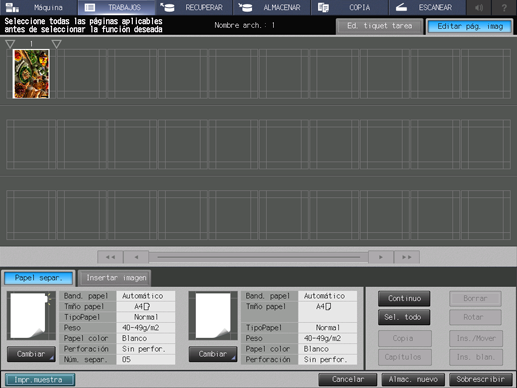Go to next page with right arrow

click(x=381, y=257)
